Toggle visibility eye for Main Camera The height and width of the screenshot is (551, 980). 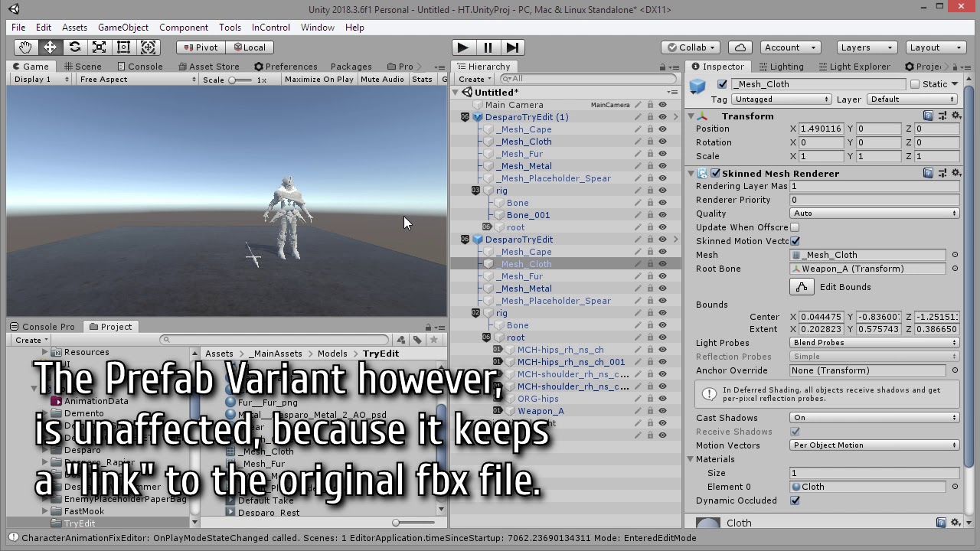(x=663, y=105)
